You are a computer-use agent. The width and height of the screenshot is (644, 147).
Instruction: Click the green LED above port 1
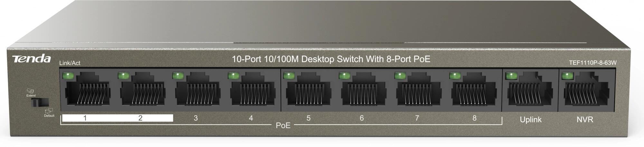(69, 76)
